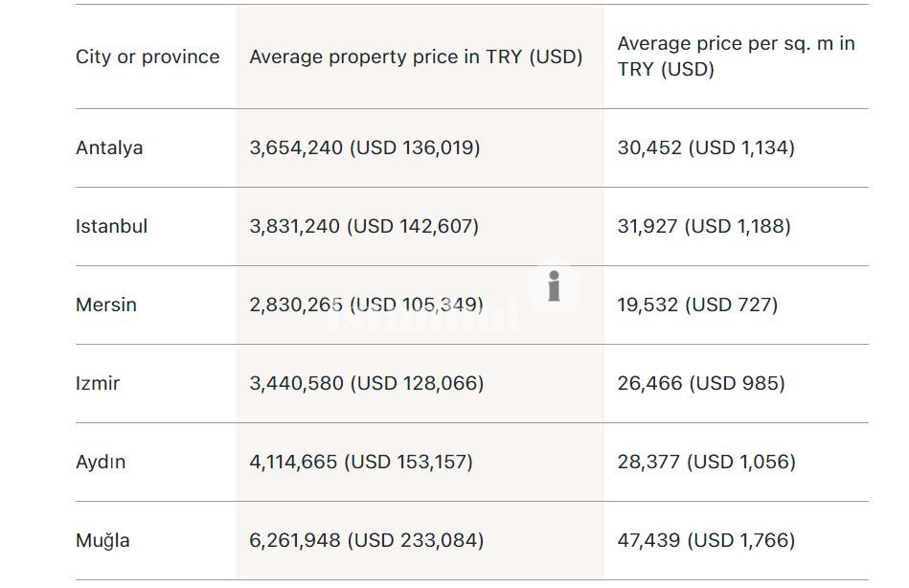Image resolution: width=909 pixels, height=588 pixels.
Task: Click the info watermark icon in the table
Action: point(554,286)
